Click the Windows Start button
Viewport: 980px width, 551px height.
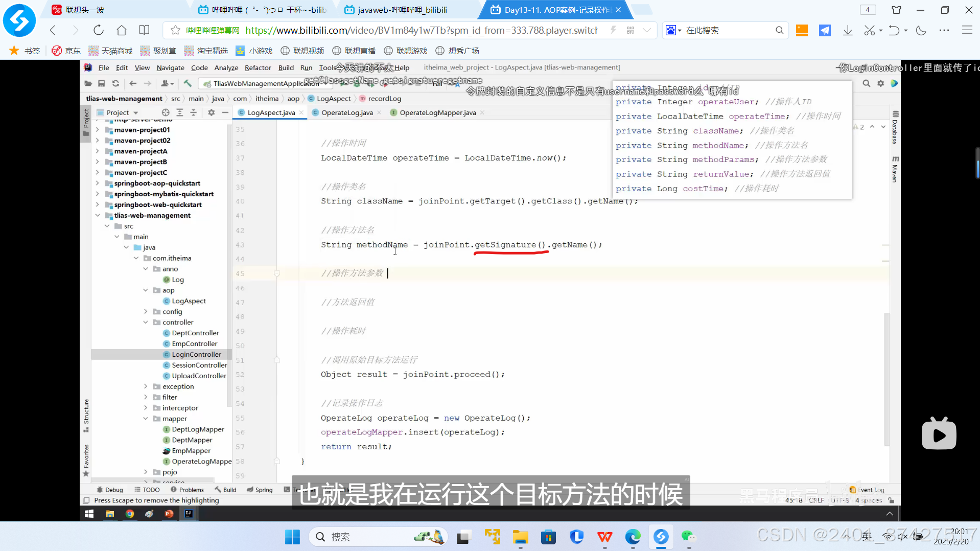coord(292,537)
